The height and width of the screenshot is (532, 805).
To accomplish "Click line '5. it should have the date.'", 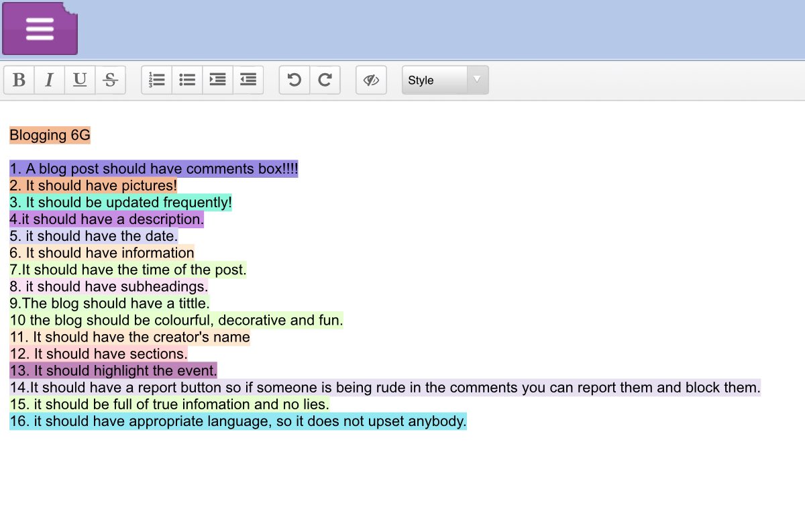I will coord(94,236).
